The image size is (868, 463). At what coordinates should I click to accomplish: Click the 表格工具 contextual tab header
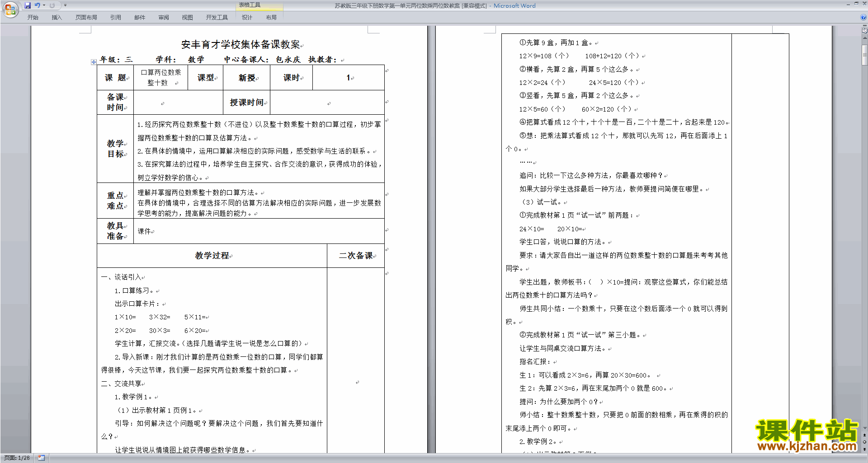[x=250, y=5]
